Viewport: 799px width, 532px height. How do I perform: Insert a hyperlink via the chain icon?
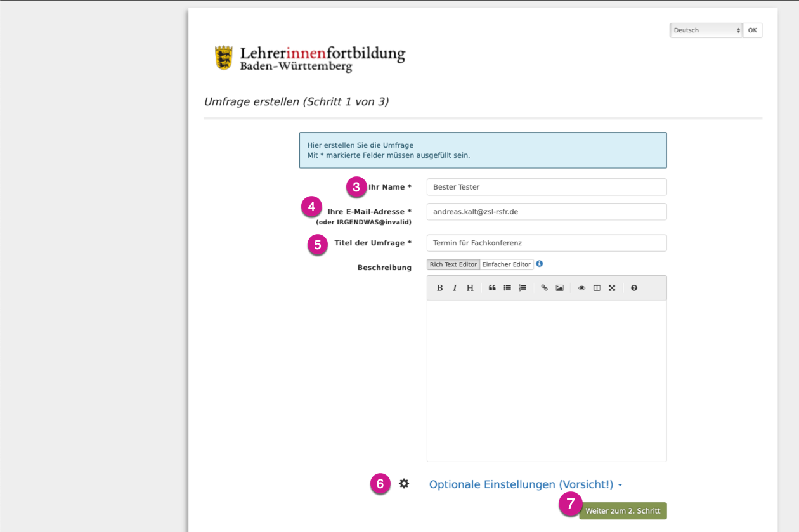(544, 288)
